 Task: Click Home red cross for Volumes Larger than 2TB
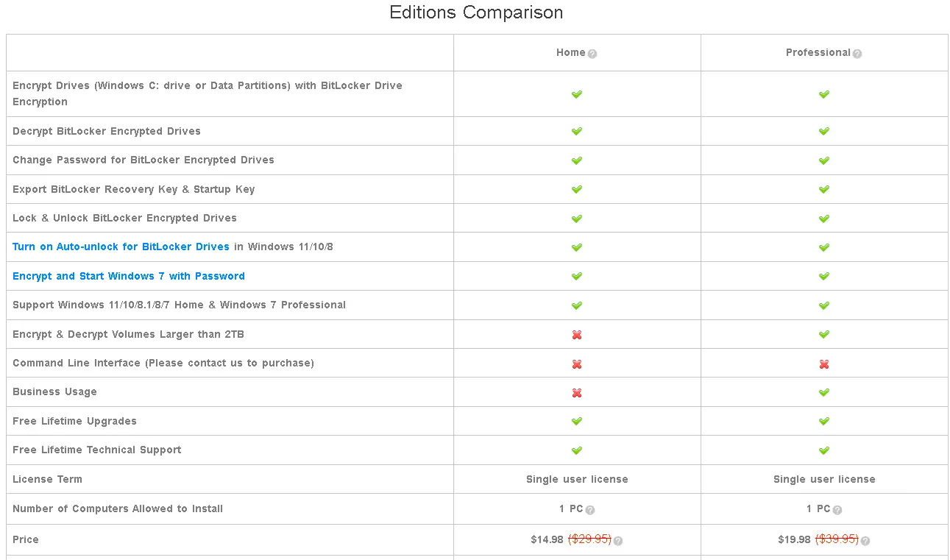click(577, 335)
